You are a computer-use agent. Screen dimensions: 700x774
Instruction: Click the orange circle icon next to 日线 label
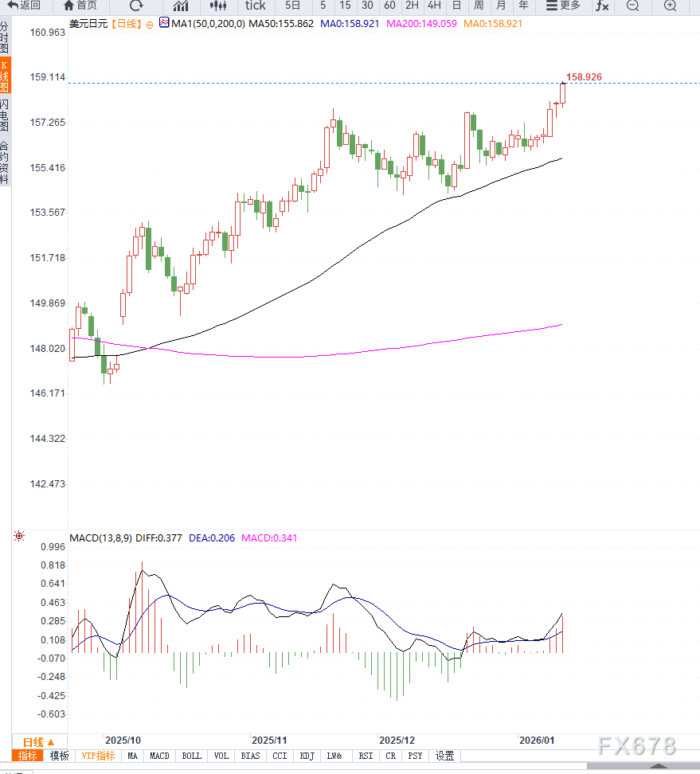(150, 24)
